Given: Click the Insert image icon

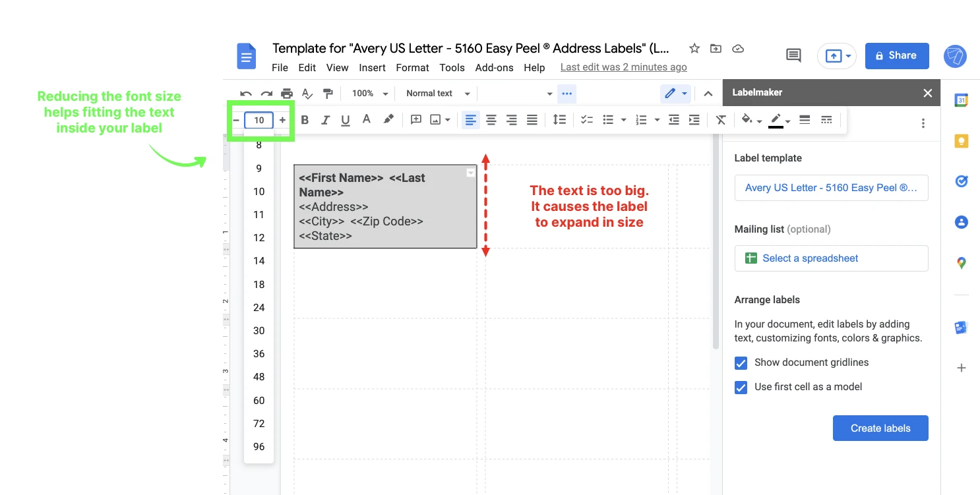Looking at the screenshot, I should [435, 119].
